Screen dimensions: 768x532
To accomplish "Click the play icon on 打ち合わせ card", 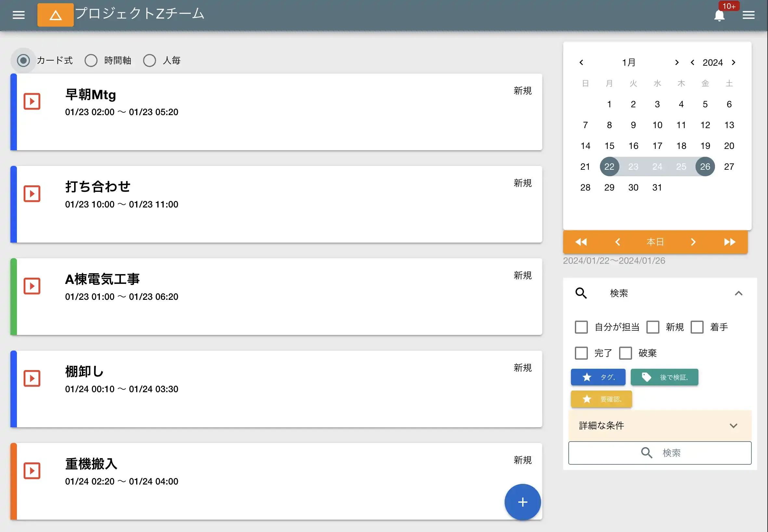I will [32, 193].
